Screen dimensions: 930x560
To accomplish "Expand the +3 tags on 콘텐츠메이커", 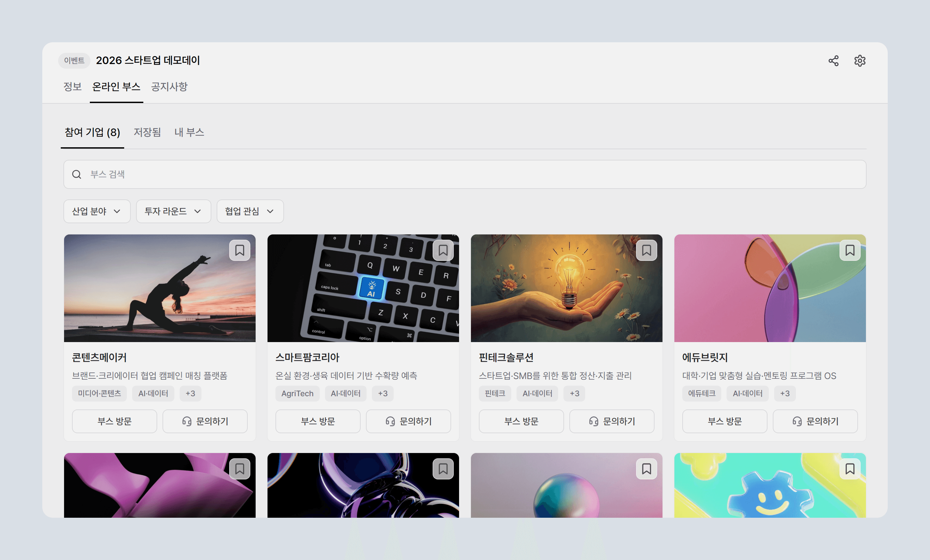I will click(191, 394).
